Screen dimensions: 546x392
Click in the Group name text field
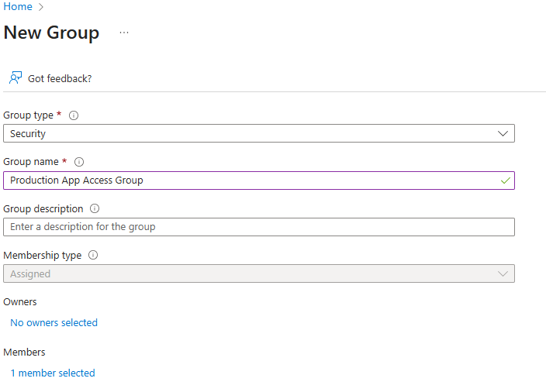pos(248,181)
